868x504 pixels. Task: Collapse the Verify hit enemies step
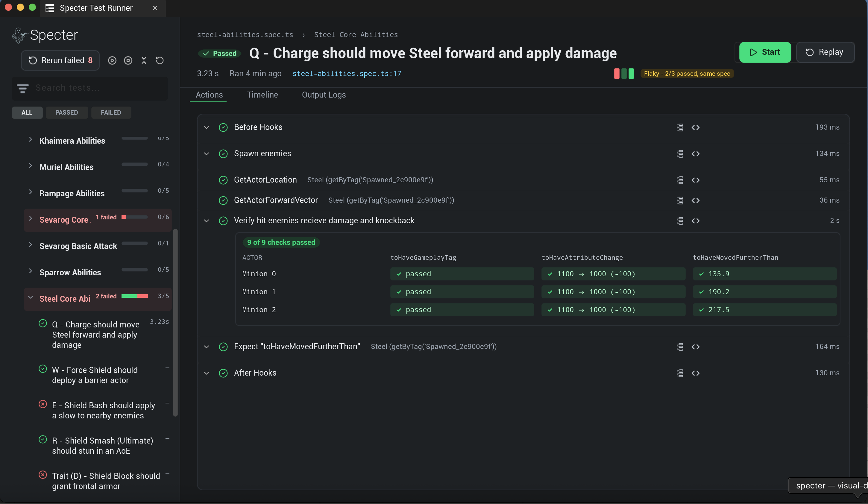tap(206, 221)
